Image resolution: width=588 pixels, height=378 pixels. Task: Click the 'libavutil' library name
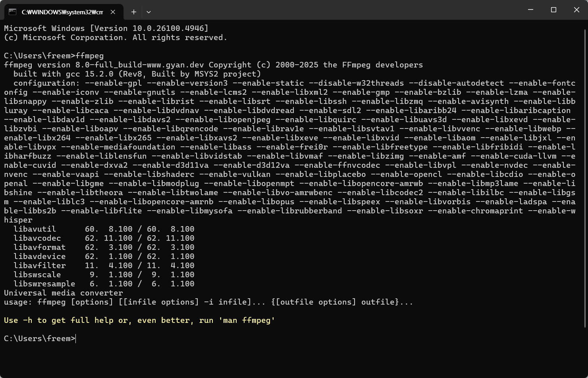35,229
